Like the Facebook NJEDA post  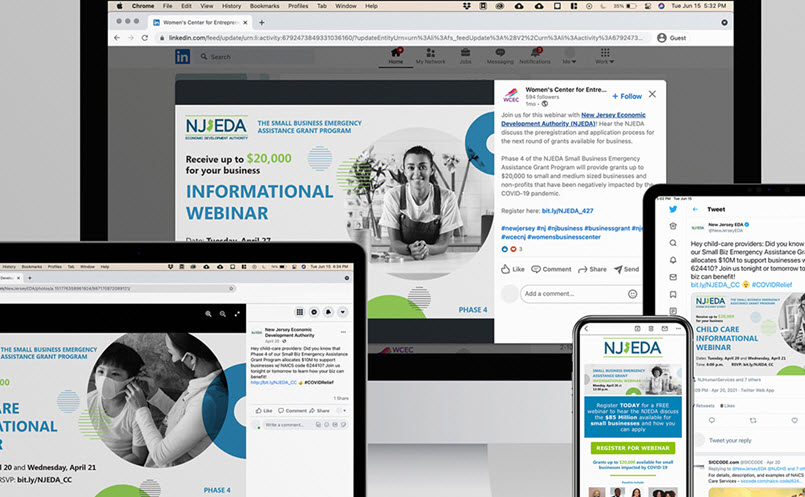[264, 411]
